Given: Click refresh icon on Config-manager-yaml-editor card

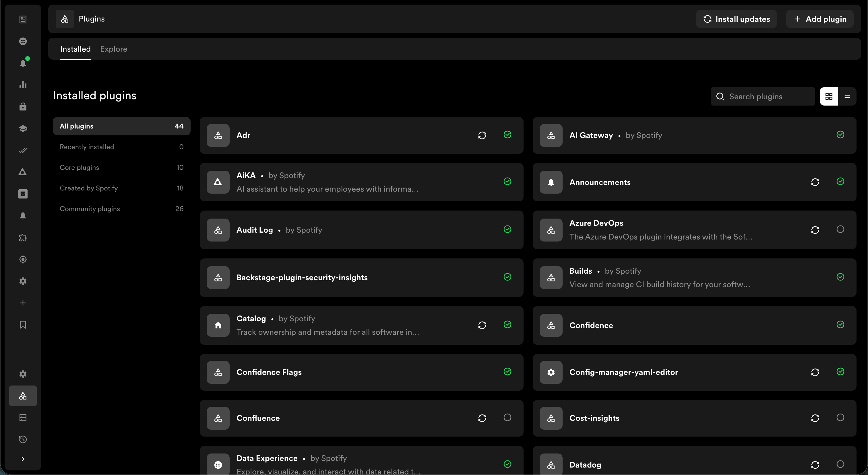Looking at the screenshot, I should 815,372.
